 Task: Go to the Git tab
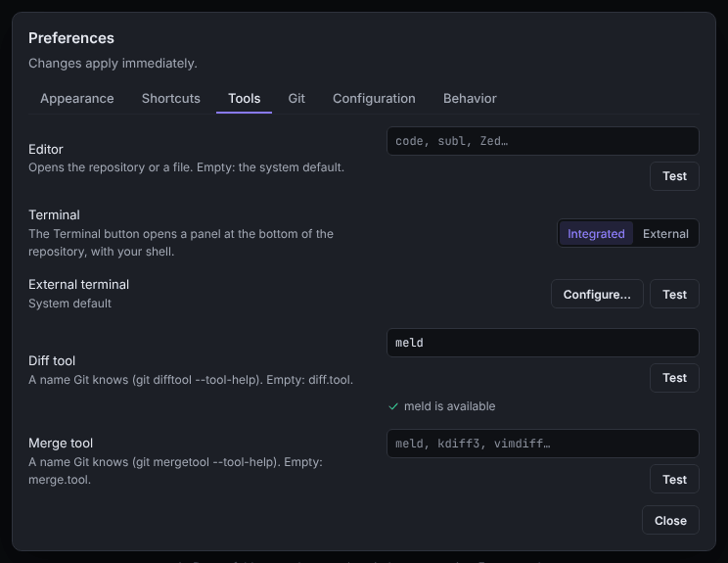296,99
